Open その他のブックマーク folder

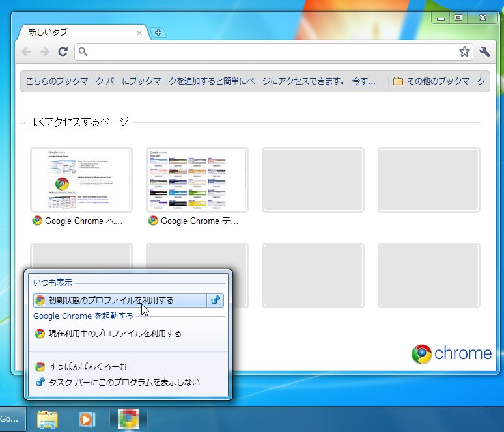439,81
